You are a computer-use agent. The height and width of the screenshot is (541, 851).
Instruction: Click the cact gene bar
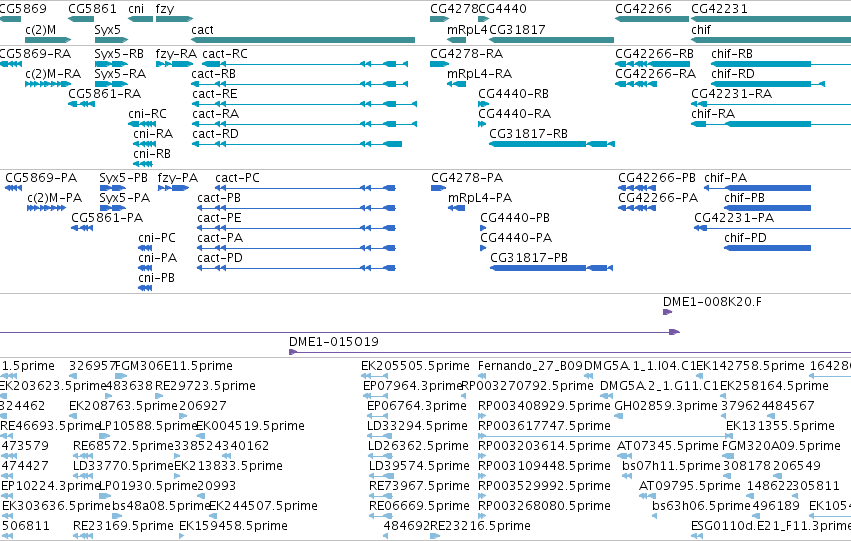303,40
